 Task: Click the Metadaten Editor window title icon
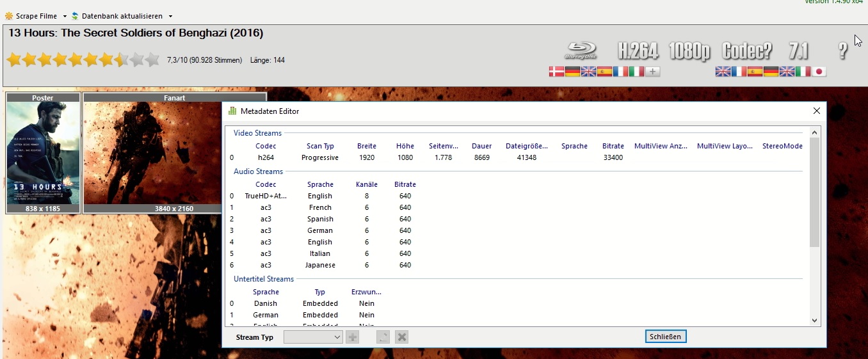[x=232, y=111]
